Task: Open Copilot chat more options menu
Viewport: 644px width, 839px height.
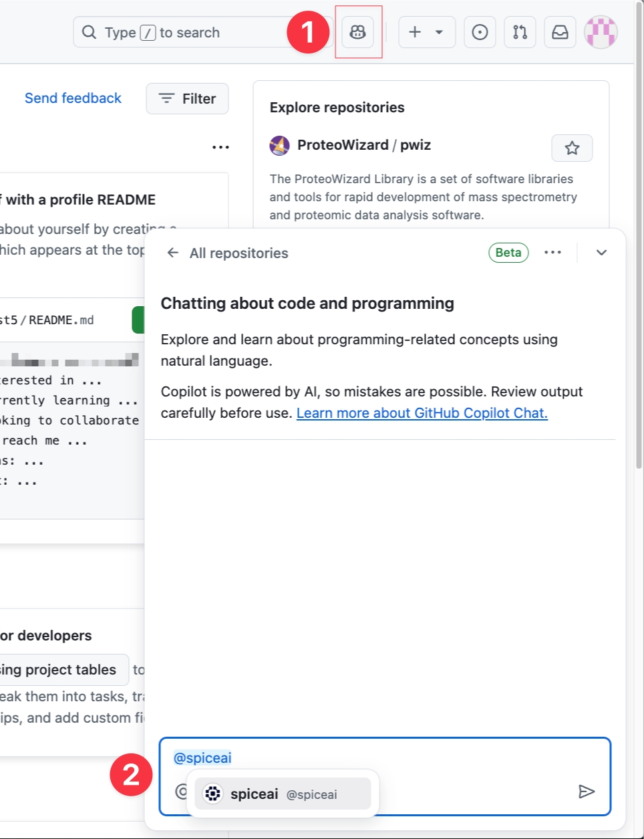Action: (x=552, y=253)
